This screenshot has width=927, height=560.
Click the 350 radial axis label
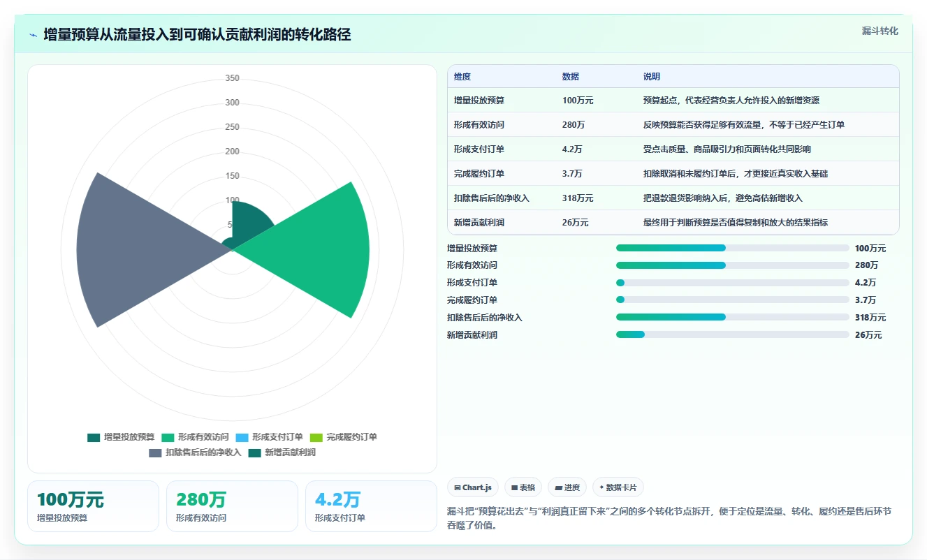click(232, 78)
